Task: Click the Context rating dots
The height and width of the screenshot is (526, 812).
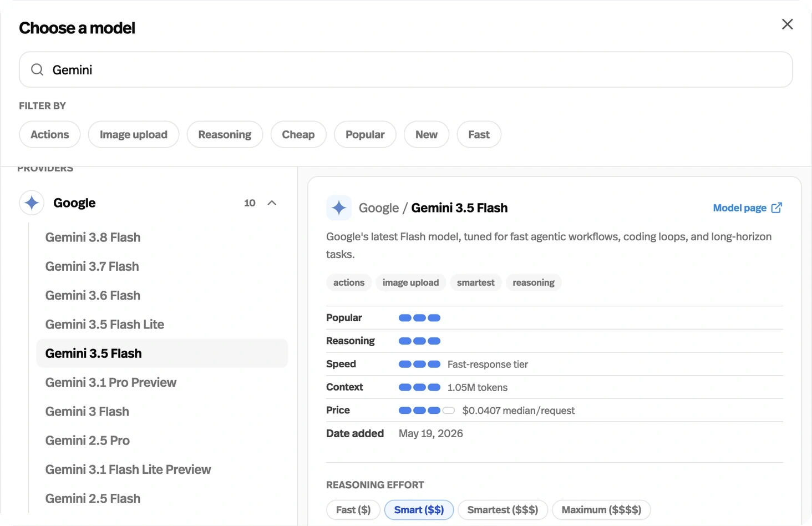Action: coord(419,387)
